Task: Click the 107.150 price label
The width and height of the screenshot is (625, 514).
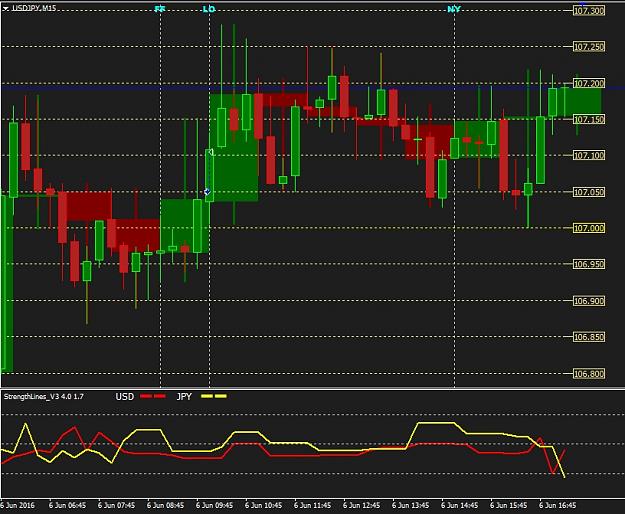Action: (589, 119)
